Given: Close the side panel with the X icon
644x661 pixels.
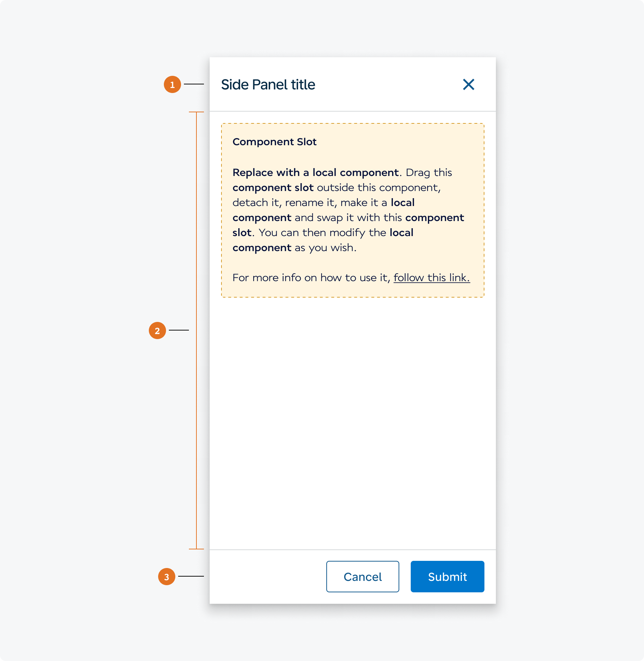Looking at the screenshot, I should (x=468, y=85).
